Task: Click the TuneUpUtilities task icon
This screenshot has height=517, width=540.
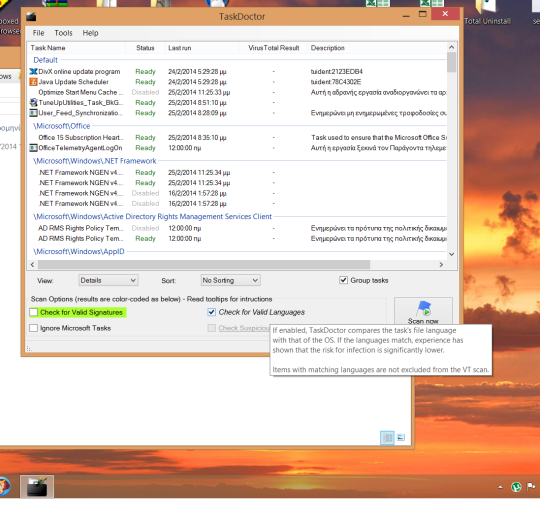Action: point(33,103)
